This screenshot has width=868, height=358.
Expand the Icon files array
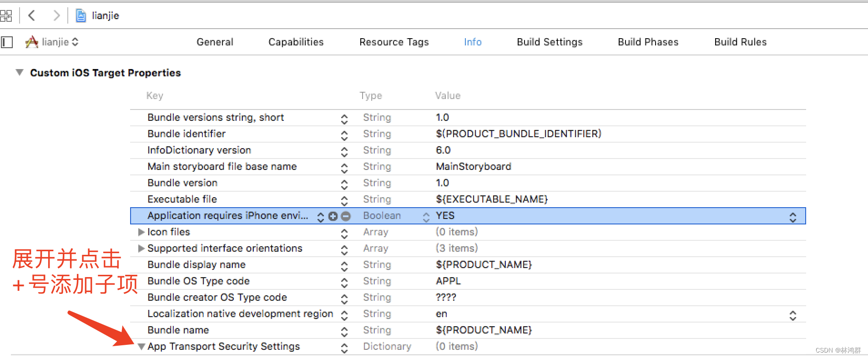coord(141,232)
